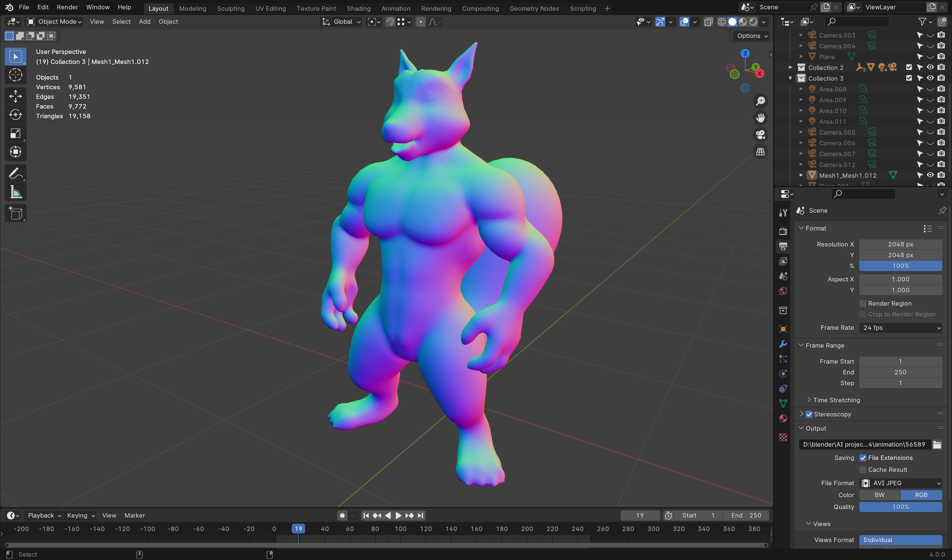952x560 pixels.
Task: Open Global transform orientation dropdown
Action: point(341,22)
